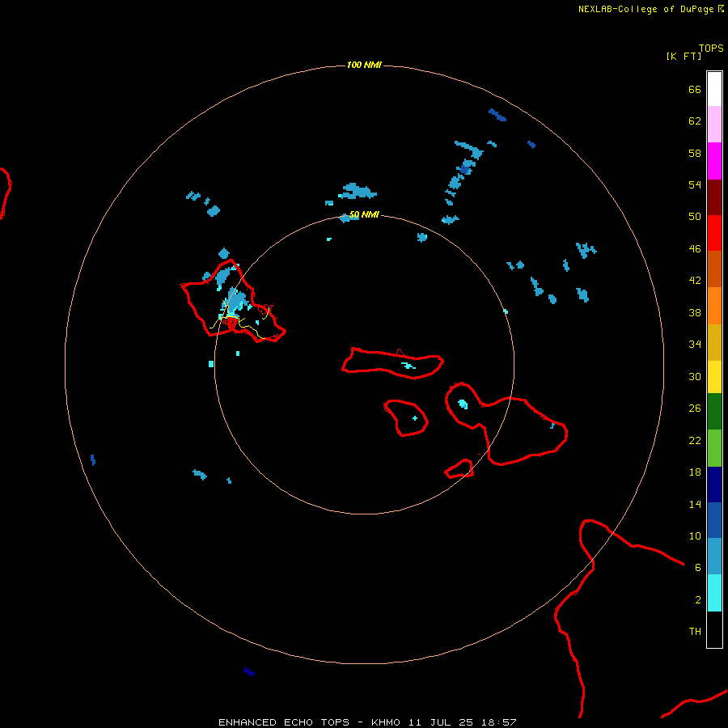Screen dimensions: 728x728
Task: Pick the bright orange legend swatch
Action: (714, 306)
